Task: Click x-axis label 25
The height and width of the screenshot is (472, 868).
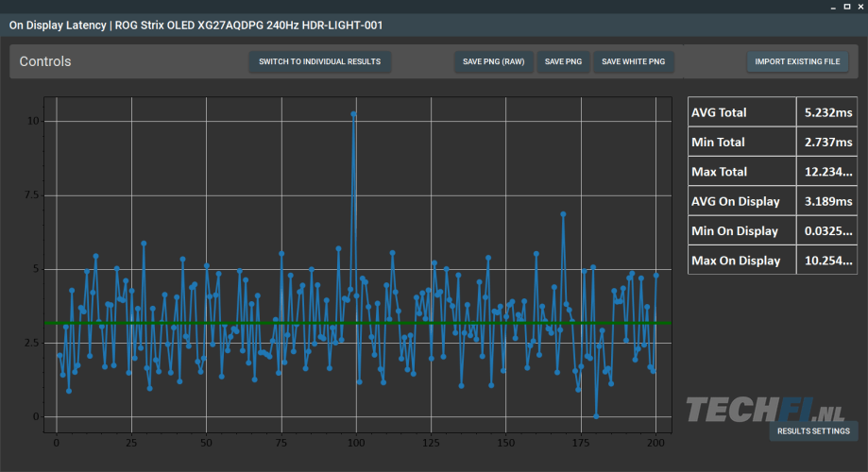Action: [x=131, y=443]
